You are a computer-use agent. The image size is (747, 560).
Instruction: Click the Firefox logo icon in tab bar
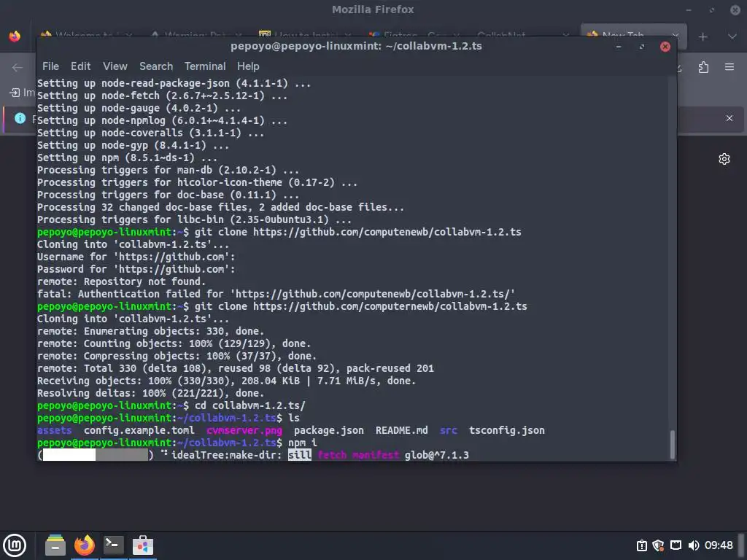15,36
